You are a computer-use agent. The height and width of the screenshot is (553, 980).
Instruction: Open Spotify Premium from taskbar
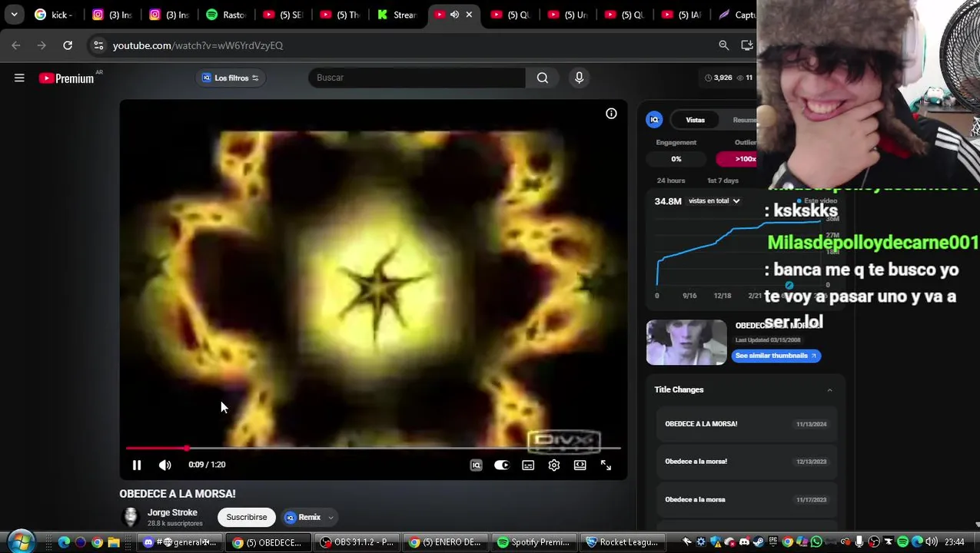(x=533, y=542)
